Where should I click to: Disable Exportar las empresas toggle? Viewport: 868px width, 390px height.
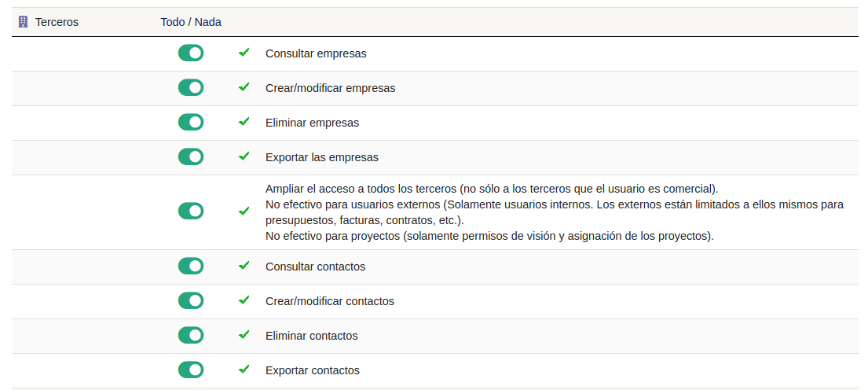pyautogui.click(x=191, y=156)
